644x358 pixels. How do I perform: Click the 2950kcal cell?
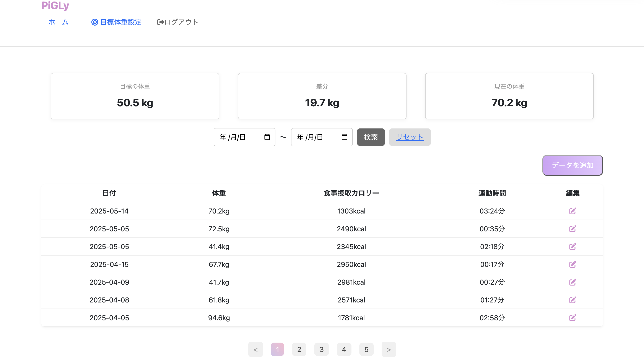point(351,264)
